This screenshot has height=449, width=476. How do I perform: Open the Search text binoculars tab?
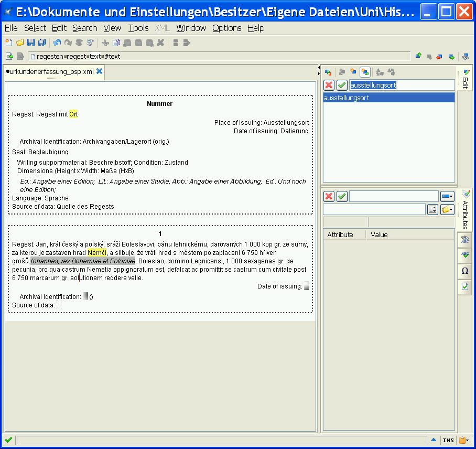465,240
